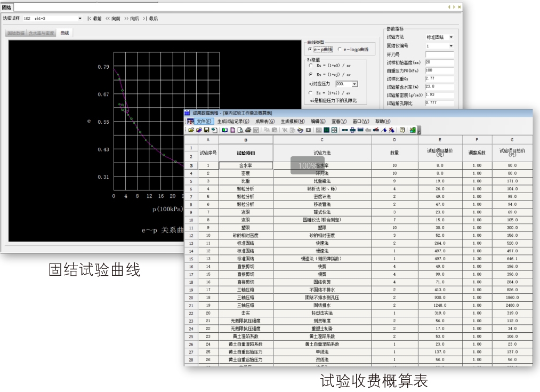Click the printer icon in toolbar
This screenshot has height=392, width=540.
pyautogui.click(x=248, y=130)
